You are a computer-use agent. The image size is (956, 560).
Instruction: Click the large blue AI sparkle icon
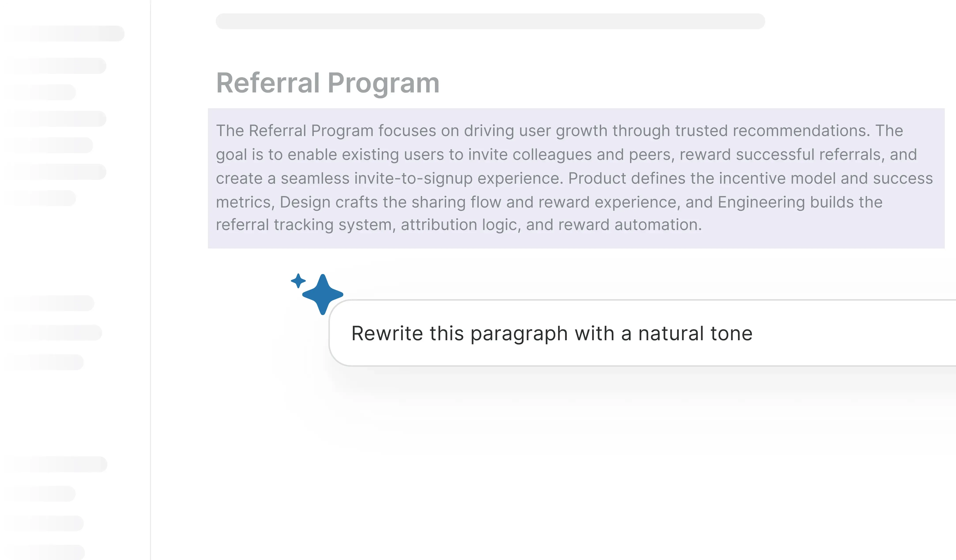(323, 294)
